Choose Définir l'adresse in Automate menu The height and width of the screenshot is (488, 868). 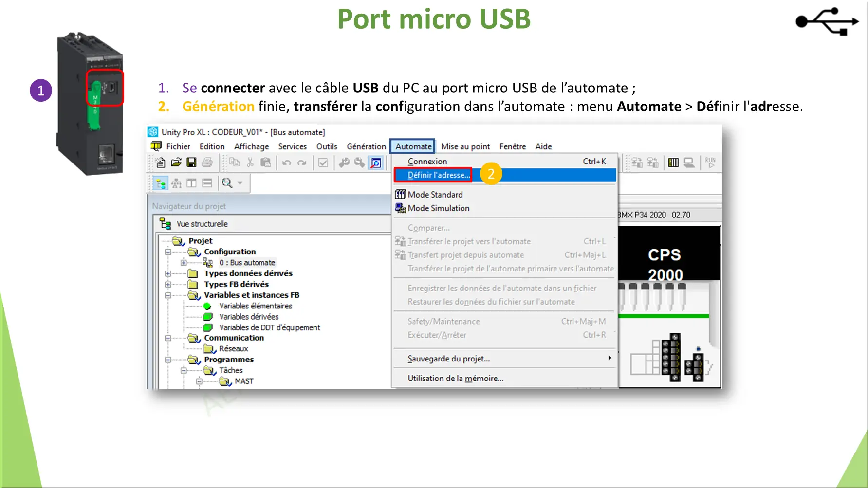(439, 175)
